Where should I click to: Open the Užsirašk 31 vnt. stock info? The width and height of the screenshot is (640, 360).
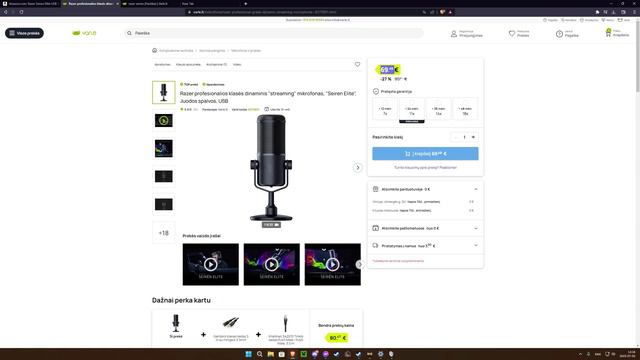pyautogui.click(x=277, y=109)
